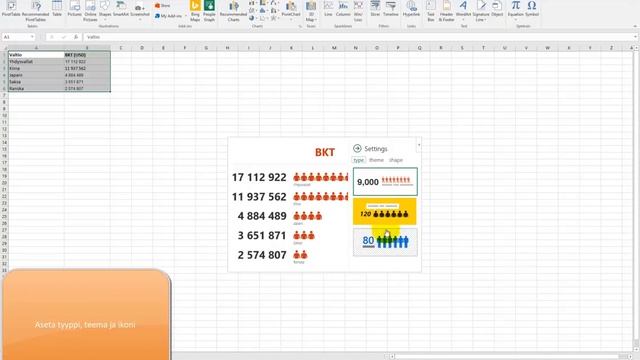Insert a Text Box
Screen dimensions: 640x360
pyautogui.click(x=431, y=11)
